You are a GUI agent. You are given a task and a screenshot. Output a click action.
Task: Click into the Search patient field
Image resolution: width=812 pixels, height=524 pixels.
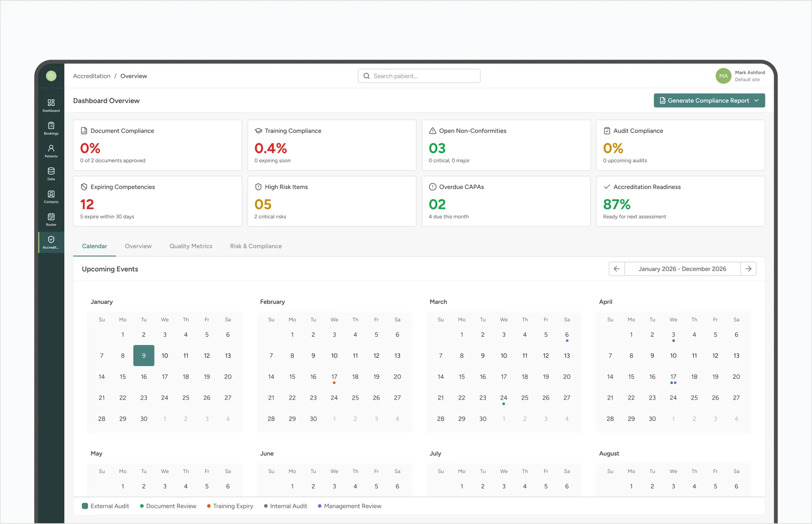point(419,76)
